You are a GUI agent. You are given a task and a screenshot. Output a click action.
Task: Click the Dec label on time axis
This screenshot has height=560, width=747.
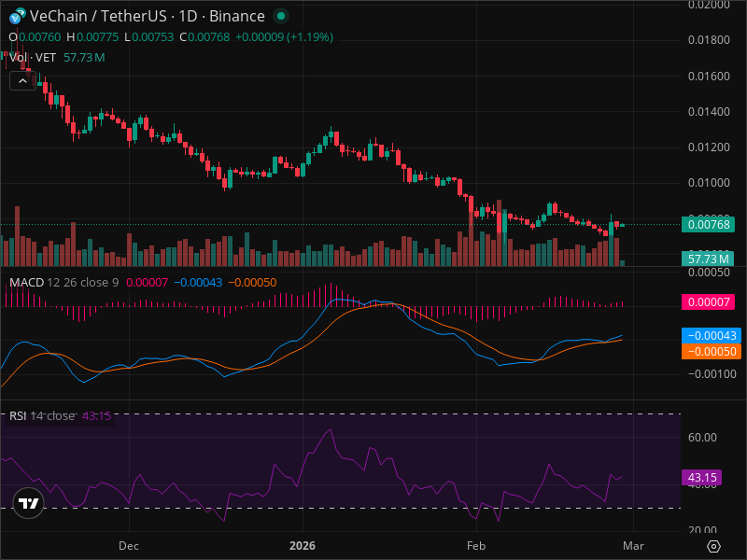[x=129, y=546]
